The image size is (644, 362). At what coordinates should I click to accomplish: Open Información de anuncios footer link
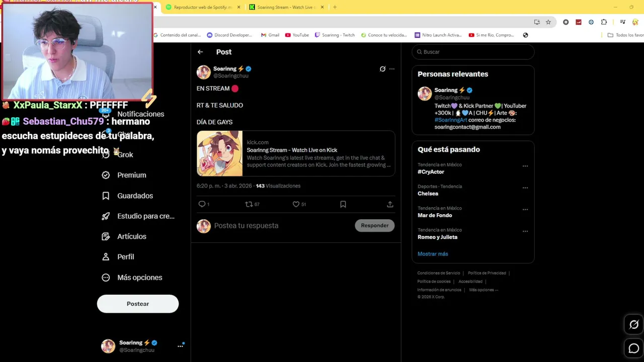[x=439, y=290]
